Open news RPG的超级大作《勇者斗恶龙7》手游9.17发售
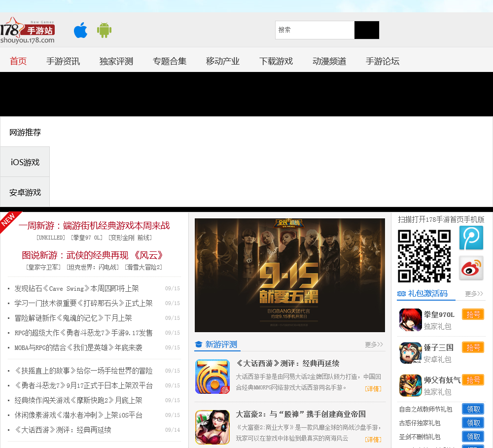This screenshot has height=448, width=493. point(83,333)
